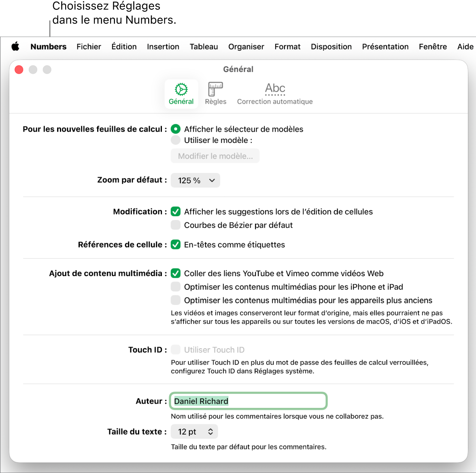Toggle Coller des liens YouTube et Vimeo
Viewport: 476px width, 473px height.
[176, 273]
